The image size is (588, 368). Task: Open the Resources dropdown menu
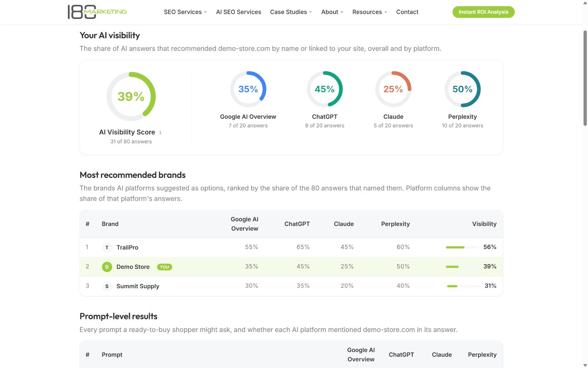369,12
